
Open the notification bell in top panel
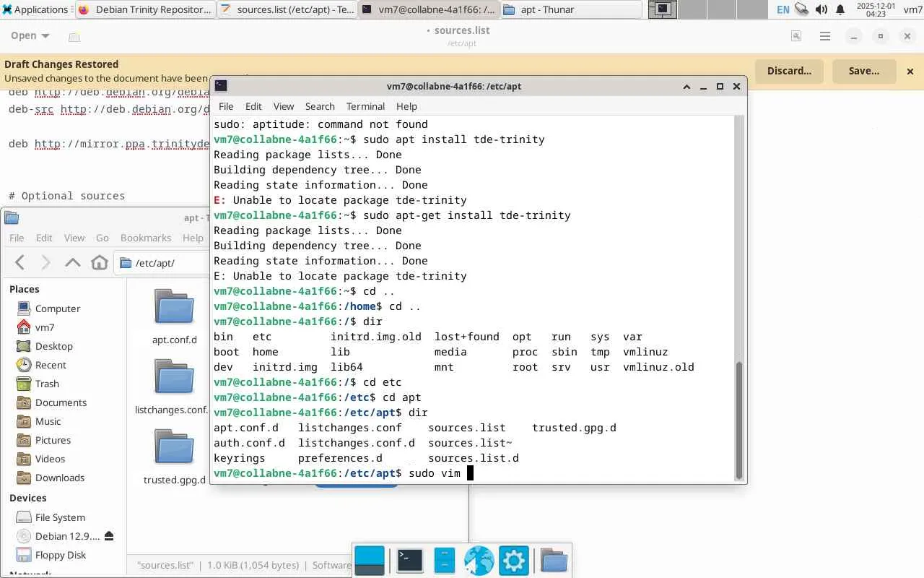840,9
